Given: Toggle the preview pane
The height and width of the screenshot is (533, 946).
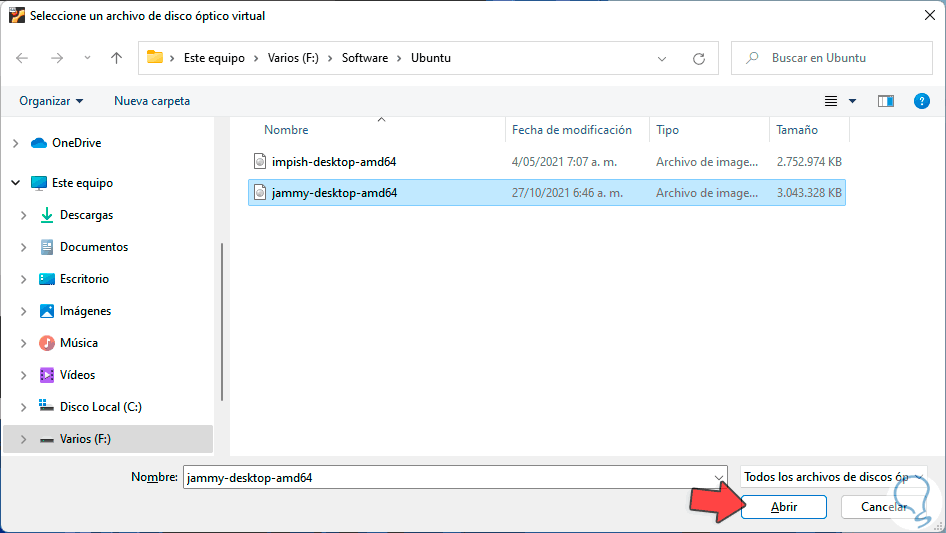Looking at the screenshot, I should pyautogui.click(x=886, y=101).
